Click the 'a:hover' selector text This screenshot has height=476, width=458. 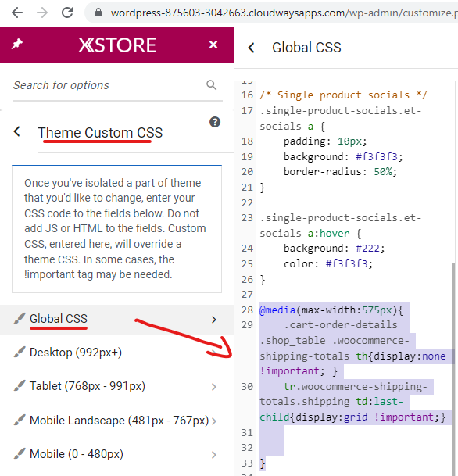328,233
